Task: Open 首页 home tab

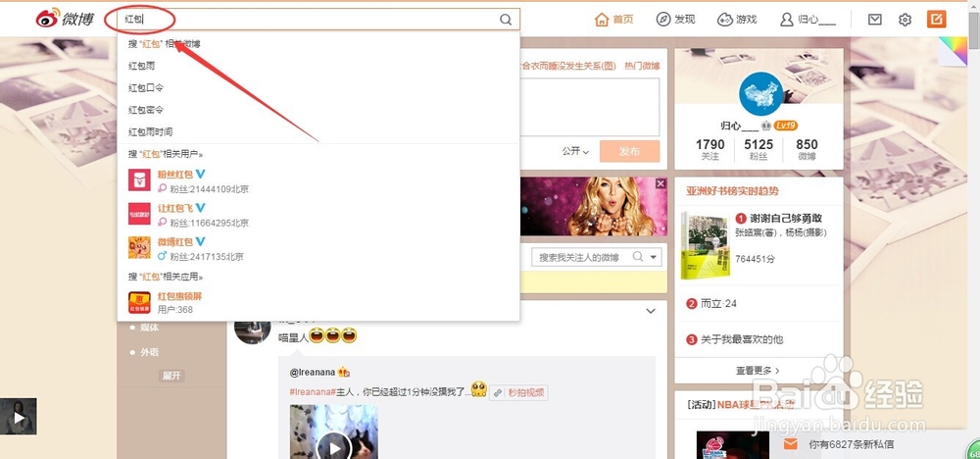Action: click(613, 20)
